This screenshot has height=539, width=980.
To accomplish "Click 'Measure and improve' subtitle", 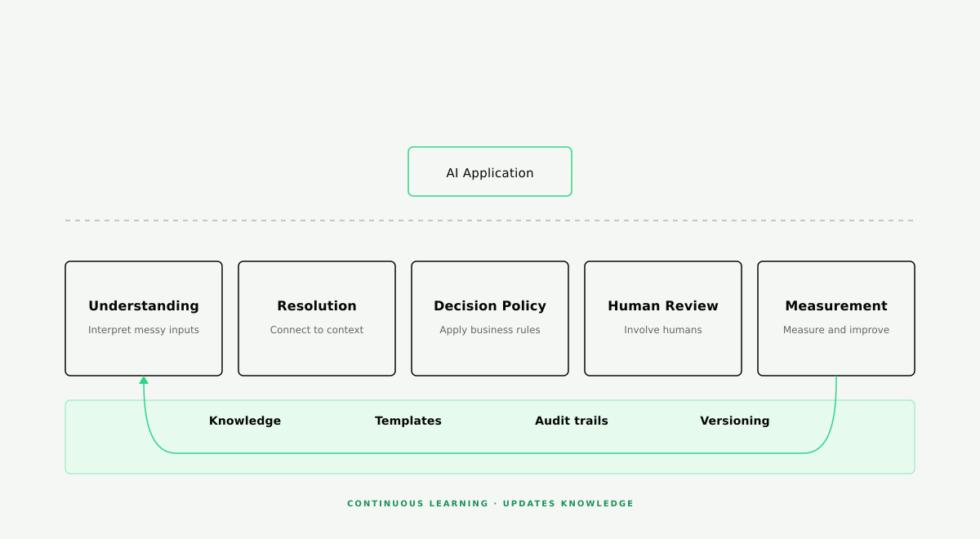I will pyautogui.click(x=836, y=330).
